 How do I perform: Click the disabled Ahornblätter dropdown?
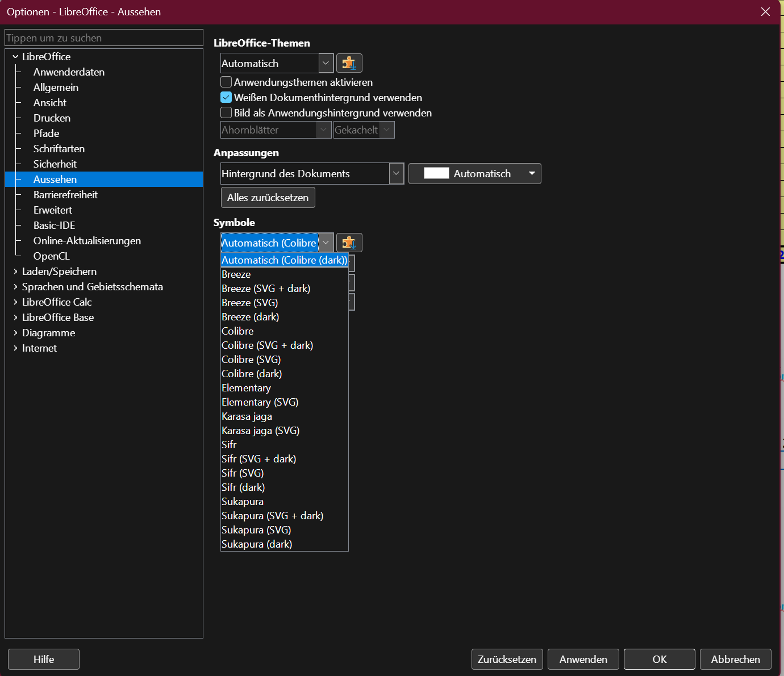(276, 130)
